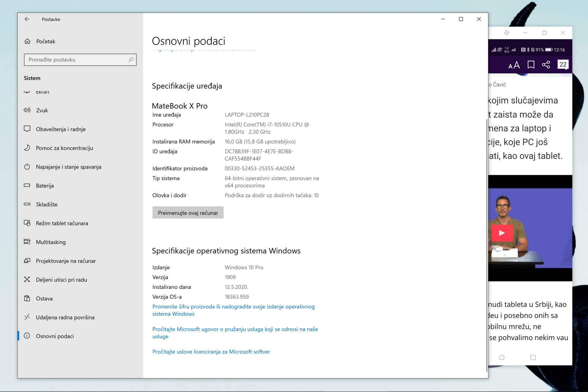Go to Režim tablet računara
The height and width of the screenshot is (392, 588).
coord(62,223)
